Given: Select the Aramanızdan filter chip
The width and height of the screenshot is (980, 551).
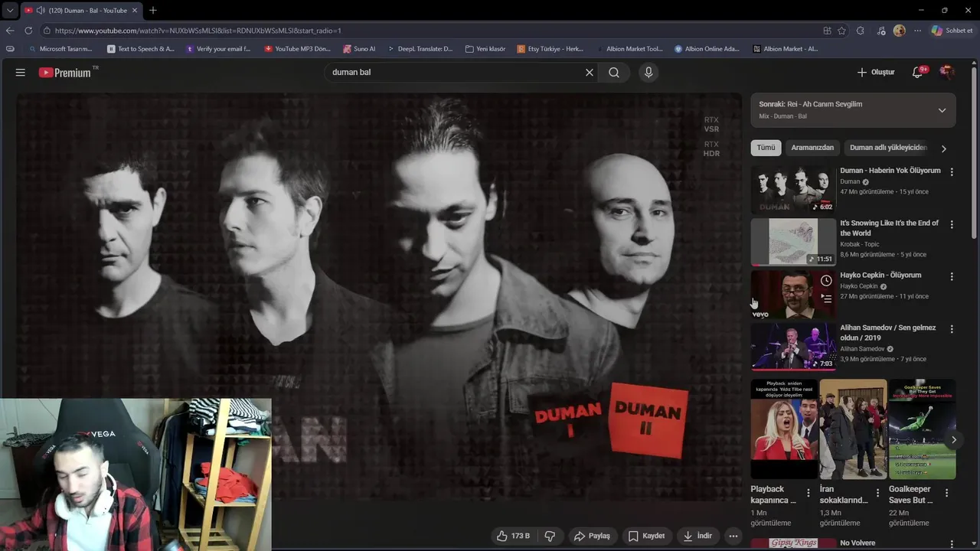Looking at the screenshot, I should point(812,148).
